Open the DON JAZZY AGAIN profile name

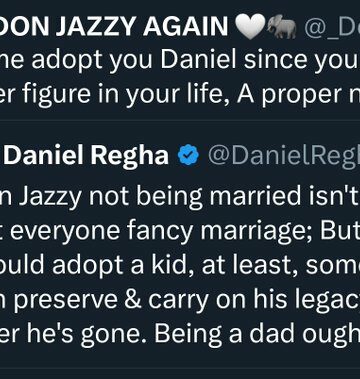click(x=114, y=26)
